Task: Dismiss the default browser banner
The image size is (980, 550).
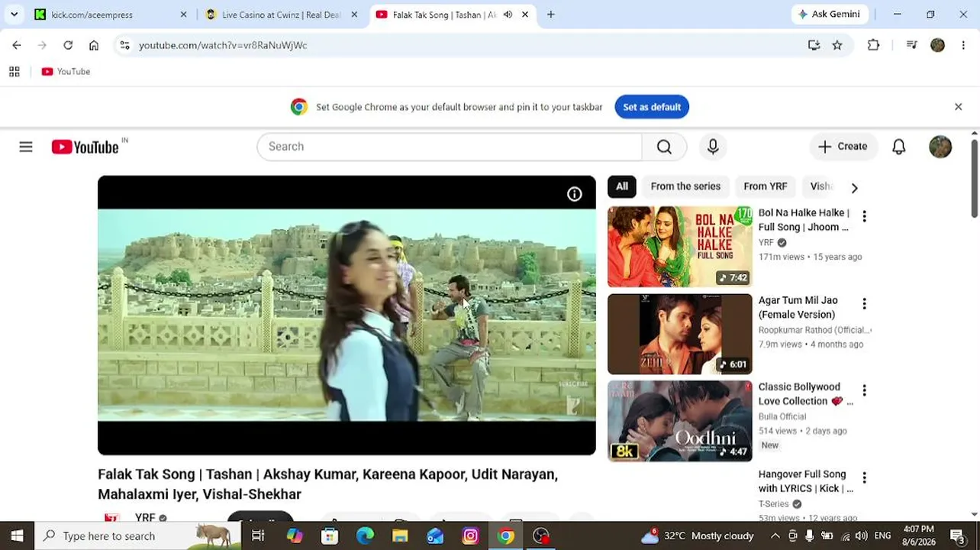Action: pyautogui.click(x=959, y=107)
